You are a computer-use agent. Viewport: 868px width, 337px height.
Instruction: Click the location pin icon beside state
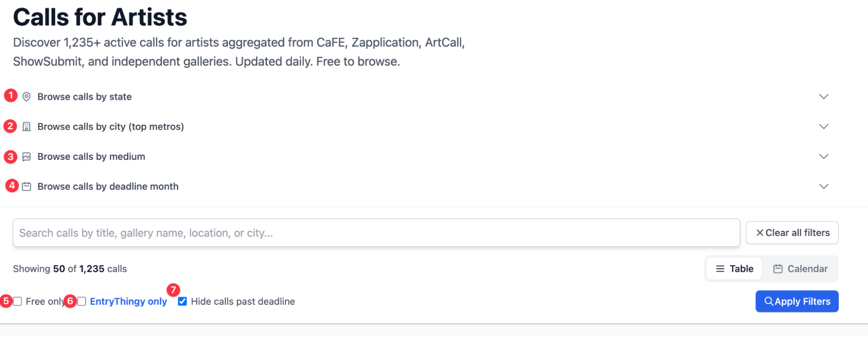(26, 97)
